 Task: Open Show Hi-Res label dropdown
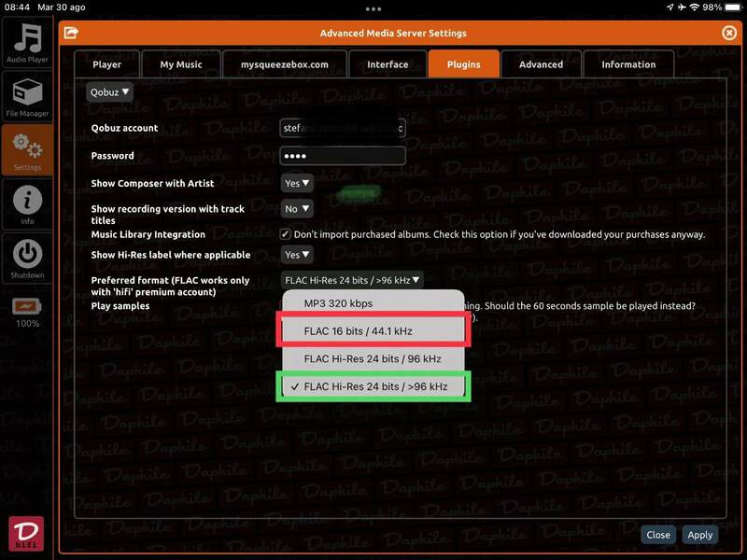pyautogui.click(x=297, y=255)
